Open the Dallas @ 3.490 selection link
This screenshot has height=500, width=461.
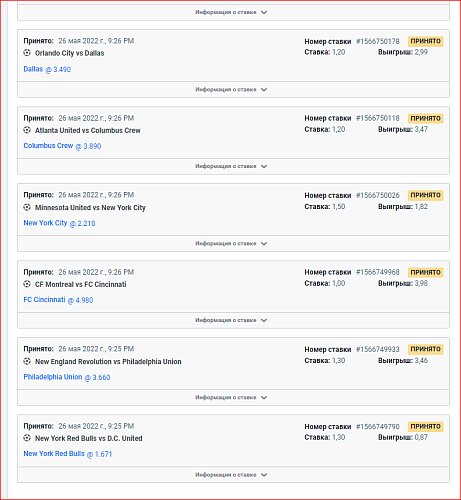click(47, 69)
